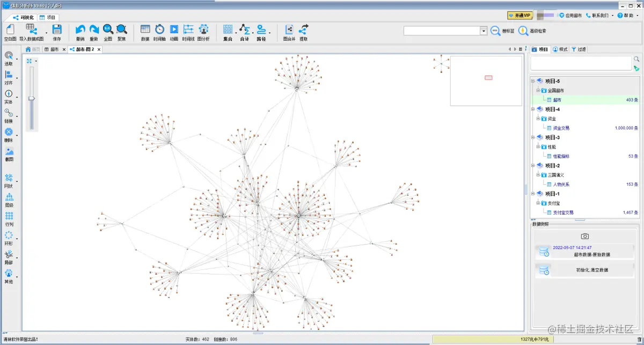Click in the toolbar search input field
The height and width of the screenshot is (345, 644).
[442, 31]
